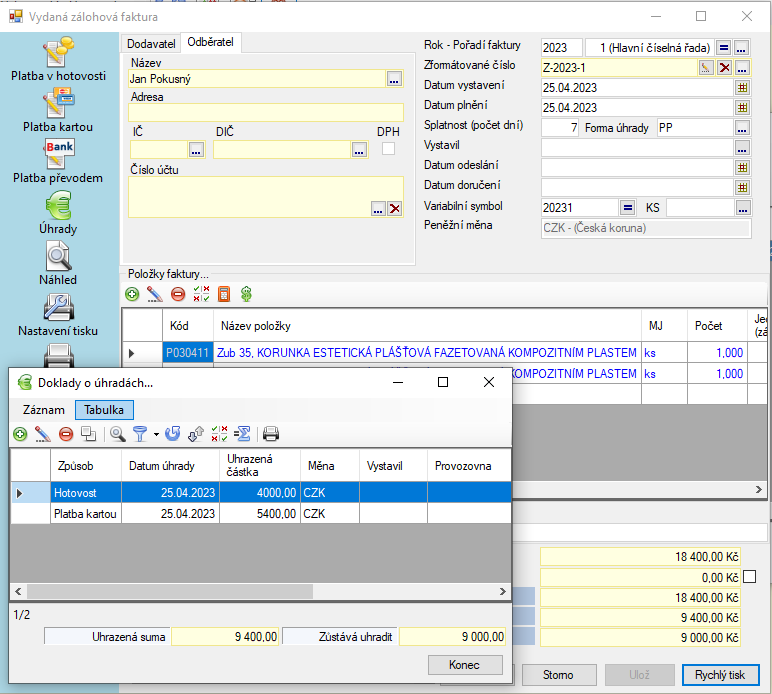Pick Datum plnění from calendar icon
The height and width of the screenshot is (694, 772).
pos(742,107)
